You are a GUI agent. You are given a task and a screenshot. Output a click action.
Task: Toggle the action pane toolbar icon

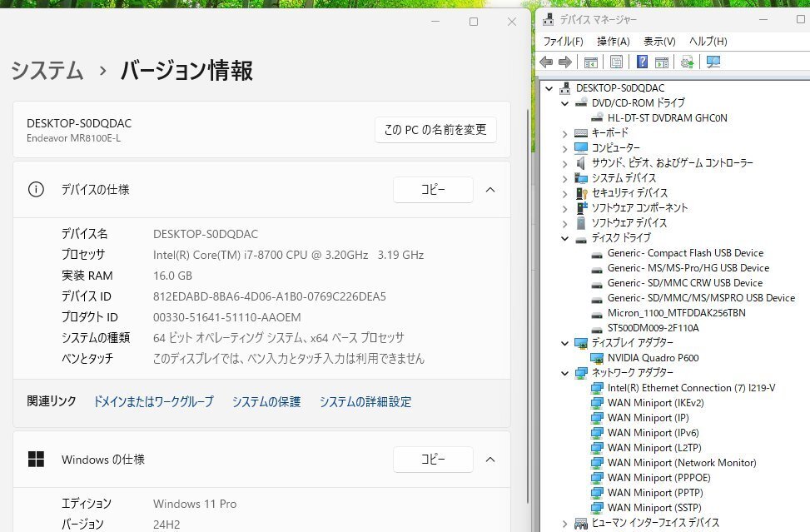(662, 62)
